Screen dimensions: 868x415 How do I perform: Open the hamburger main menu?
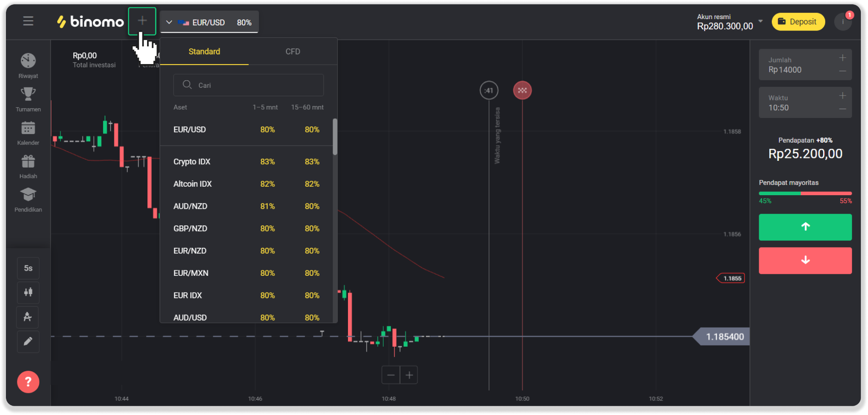coord(28,21)
